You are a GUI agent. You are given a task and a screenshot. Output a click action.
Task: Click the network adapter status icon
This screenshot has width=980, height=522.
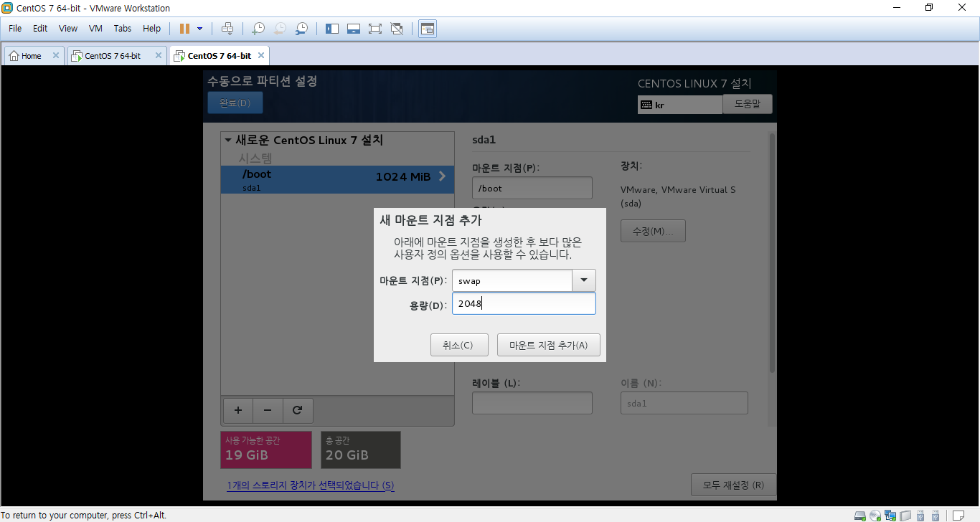pos(890,516)
